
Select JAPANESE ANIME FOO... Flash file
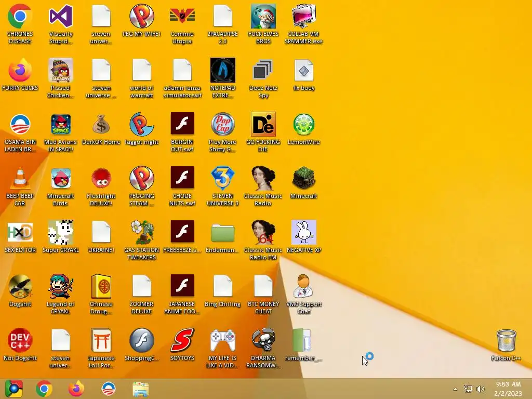click(x=182, y=285)
